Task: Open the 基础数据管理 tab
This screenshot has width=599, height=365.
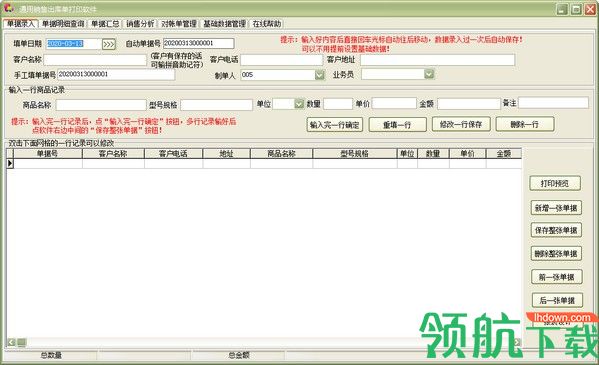Action: pyautogui.click(x=224, y=24)
